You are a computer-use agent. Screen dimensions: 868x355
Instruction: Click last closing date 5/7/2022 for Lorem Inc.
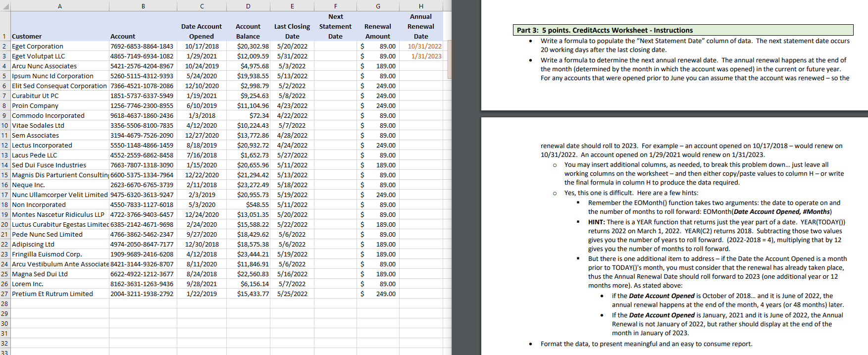[292, 284]
